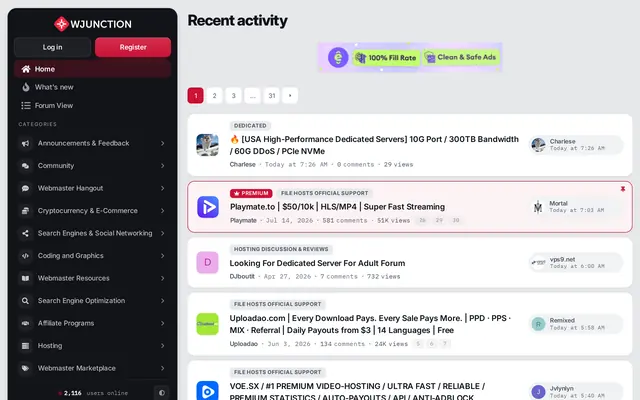Viewport: 640px width, 400px height.
Task: Click the PREMIUM badge on Playmate thread
Action: [251, 193]
